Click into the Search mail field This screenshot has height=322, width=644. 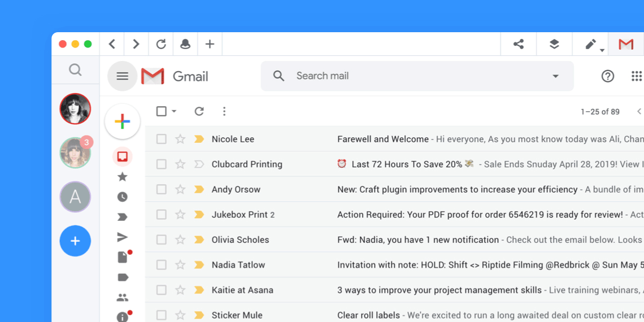point(417,76)
